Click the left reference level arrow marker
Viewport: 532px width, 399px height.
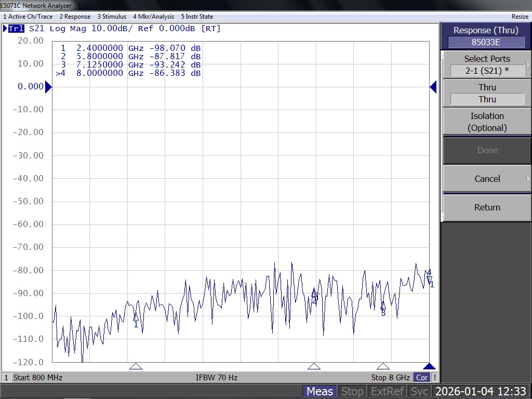coord(48,87)
